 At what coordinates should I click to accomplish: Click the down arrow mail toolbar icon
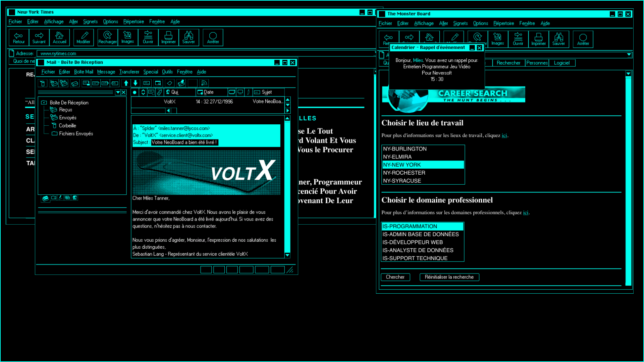point(136,83)
